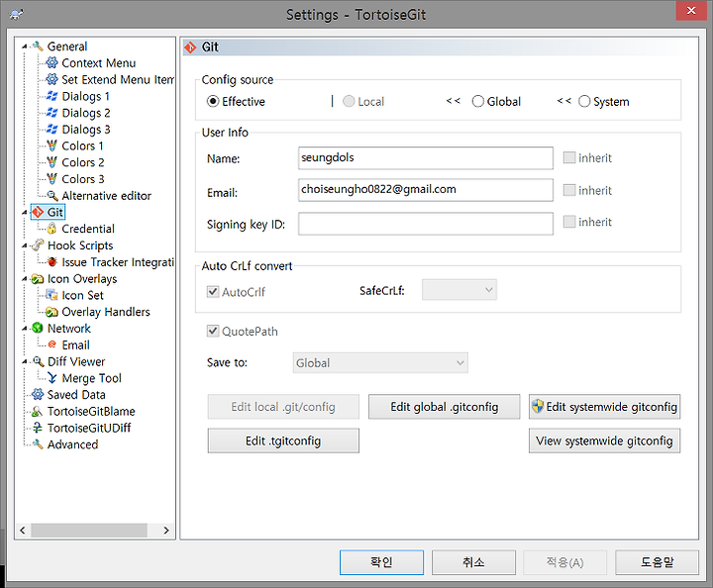Toggle the AutoCrlf checkbox
This screenshot has width=713, height=588.
213,292
